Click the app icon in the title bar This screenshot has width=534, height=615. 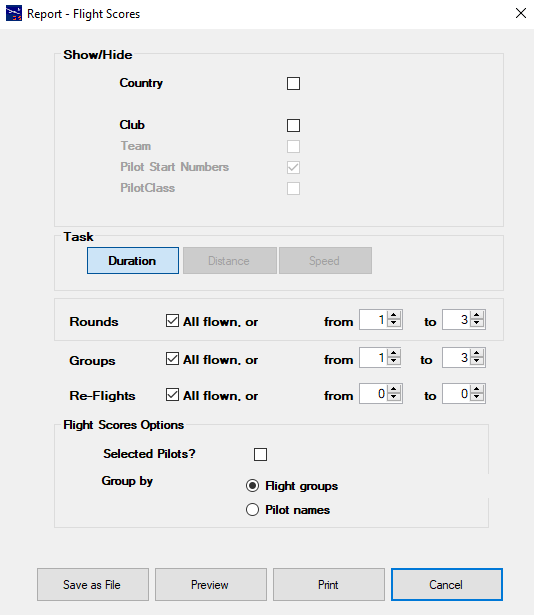pos(14,14)
